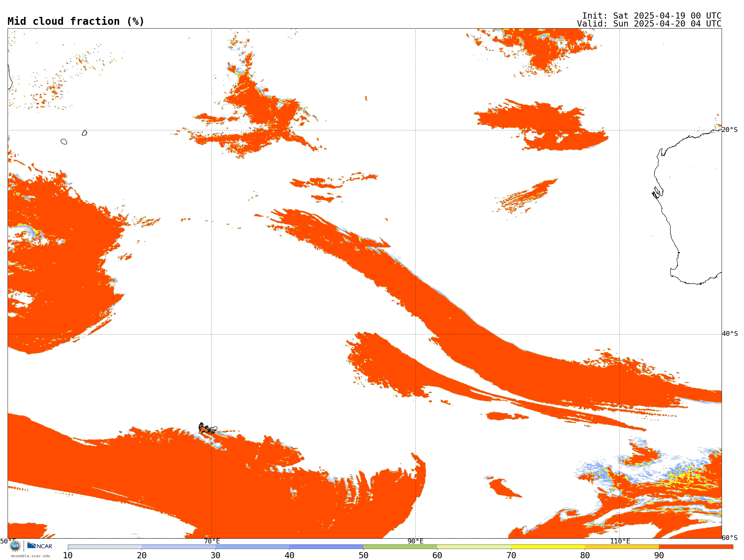Image resolution: width=744 pixels, height=560 pixels.
Task: Click the Shark Bay inlet on the Australian coast
Action: tap(657, 193)
